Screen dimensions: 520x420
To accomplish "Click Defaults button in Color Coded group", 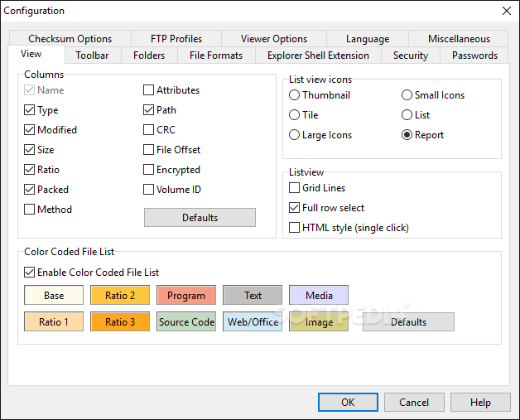I will 408,321.
